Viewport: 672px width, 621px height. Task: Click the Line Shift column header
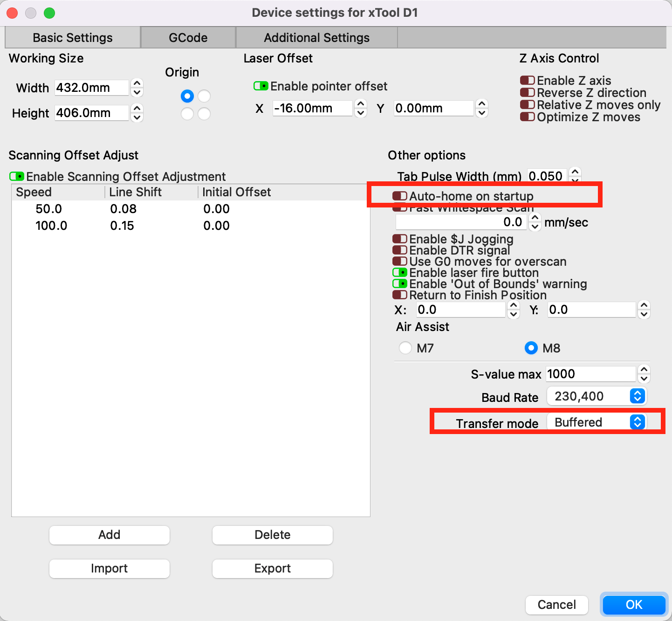click(x=151, y=192)
